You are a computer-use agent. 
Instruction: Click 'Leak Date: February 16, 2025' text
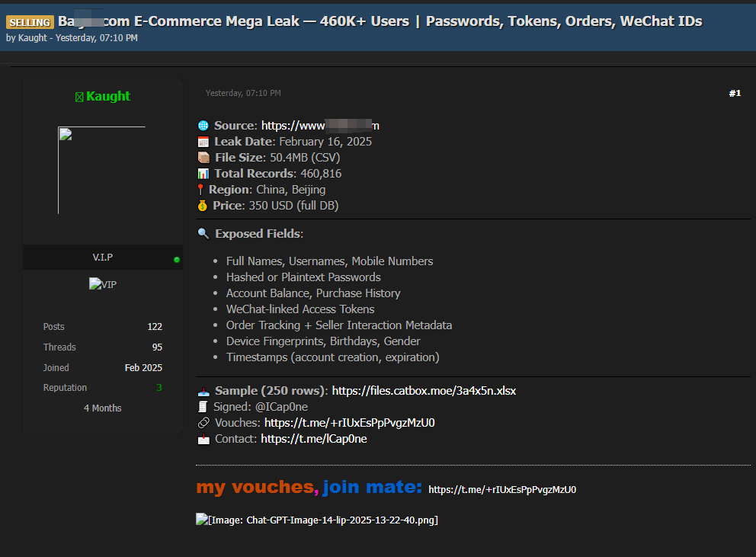pyautogui.click(x=293, y=142)
